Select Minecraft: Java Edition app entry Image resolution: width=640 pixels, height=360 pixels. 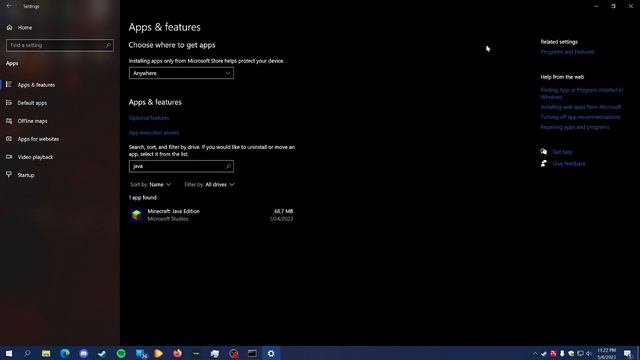[x=211, y=215]
